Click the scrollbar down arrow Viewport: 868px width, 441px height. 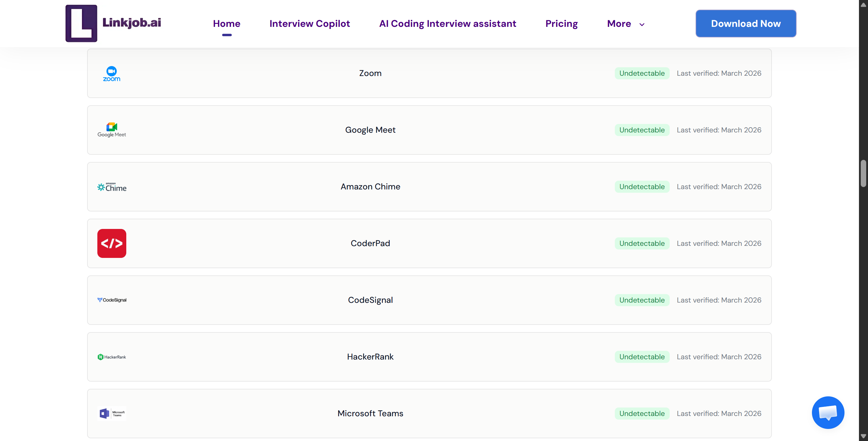[863, 436]
